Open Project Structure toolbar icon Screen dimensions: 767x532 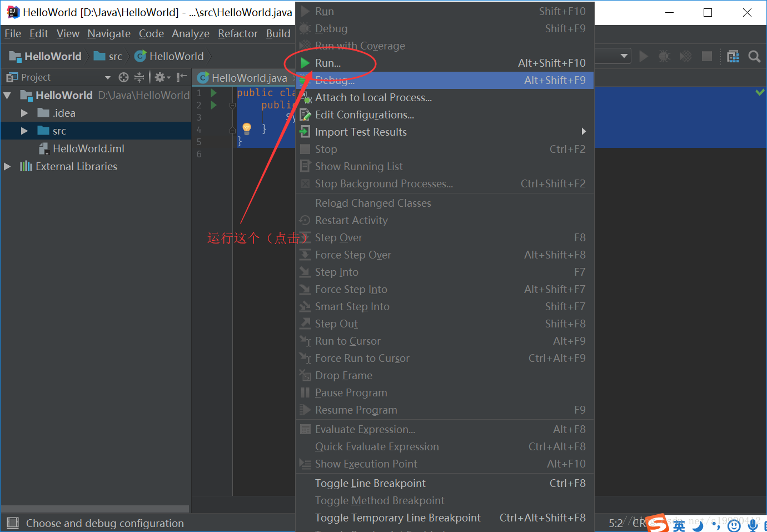733,56
